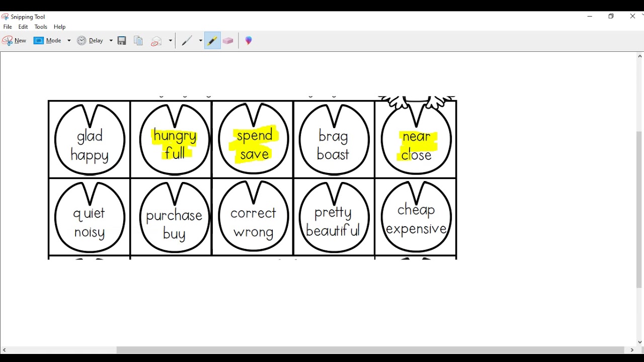Click the word "noisy" in the snip

pyautogui.click(x=90, y=233)
